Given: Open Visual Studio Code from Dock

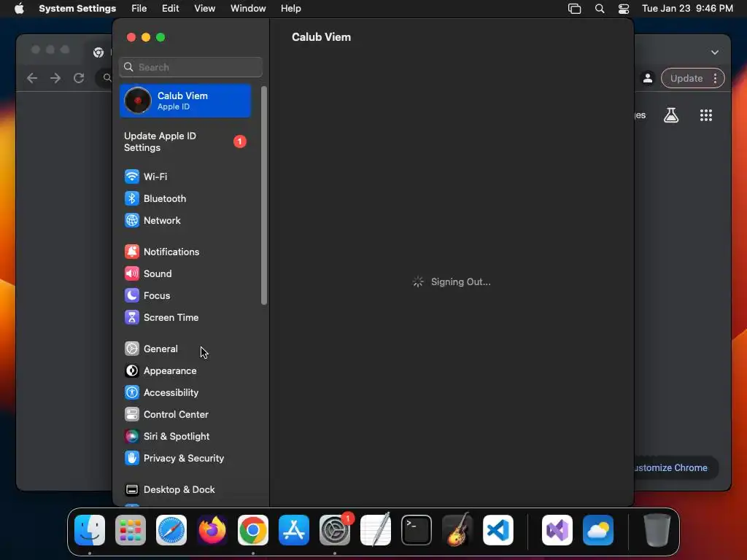Looking at the screenshot, I should pos(498,530).
